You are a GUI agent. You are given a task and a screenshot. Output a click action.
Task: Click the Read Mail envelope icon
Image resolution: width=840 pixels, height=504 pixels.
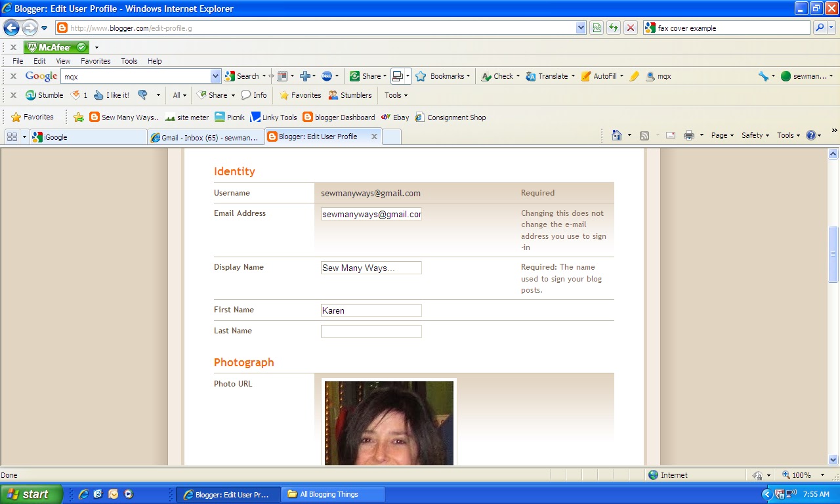[671, 135]
